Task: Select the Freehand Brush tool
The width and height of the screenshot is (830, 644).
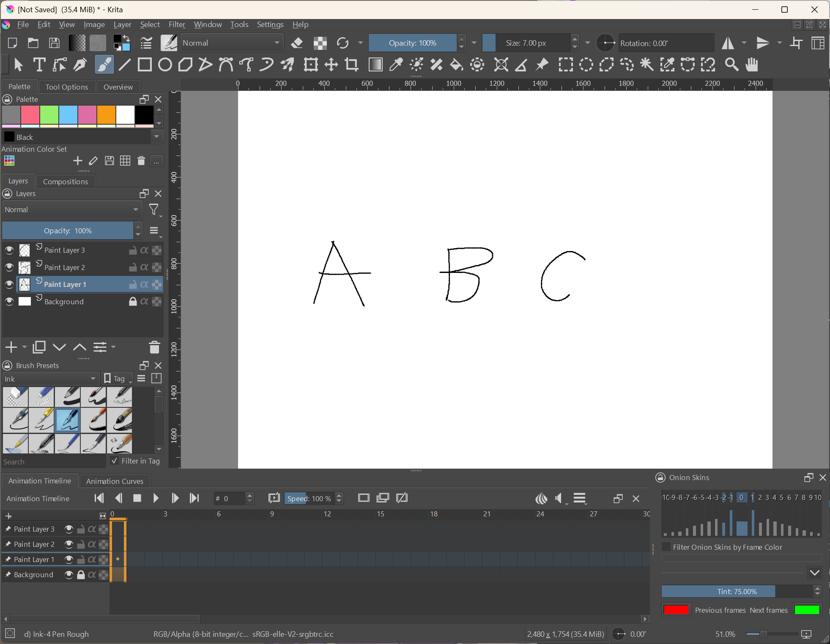Action: pyautogui.click(x=104, y=65)
